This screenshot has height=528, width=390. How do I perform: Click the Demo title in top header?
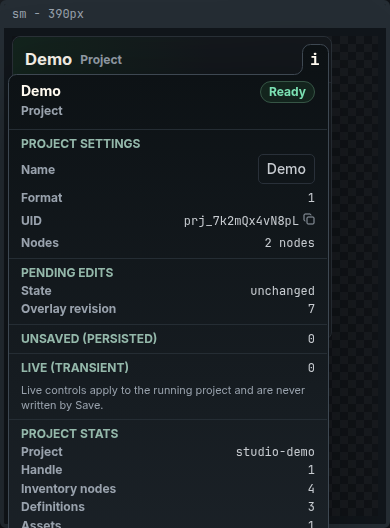coord(48,60)
